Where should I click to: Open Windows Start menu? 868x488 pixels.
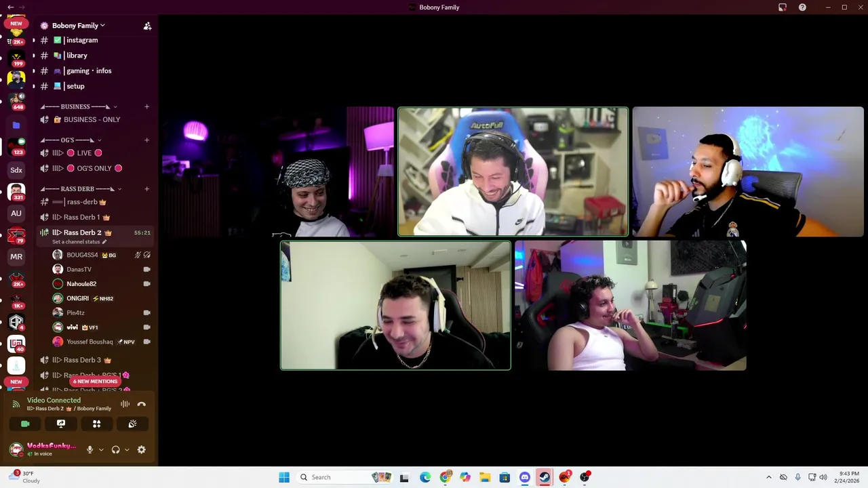coord(284,477)
